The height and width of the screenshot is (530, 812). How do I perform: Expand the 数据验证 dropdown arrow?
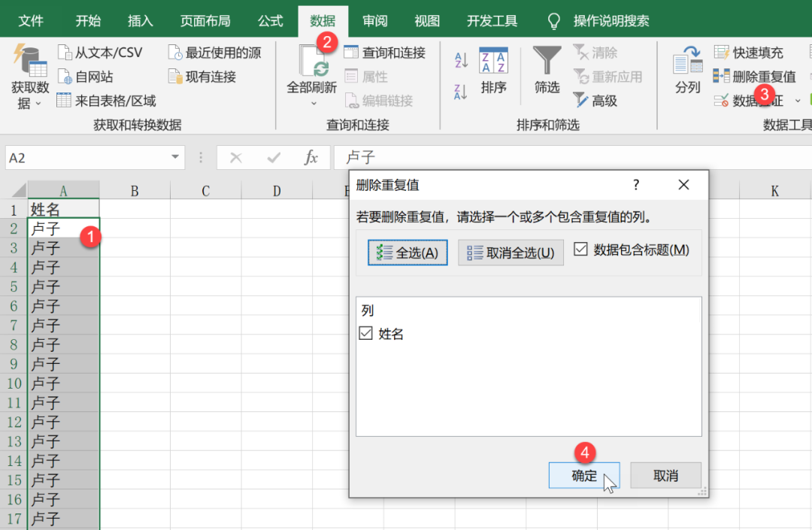[x=797, y=100]
